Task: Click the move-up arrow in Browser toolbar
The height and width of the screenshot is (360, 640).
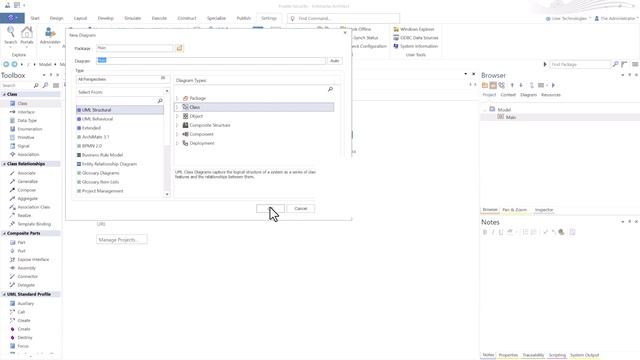Action: (512, 85)
